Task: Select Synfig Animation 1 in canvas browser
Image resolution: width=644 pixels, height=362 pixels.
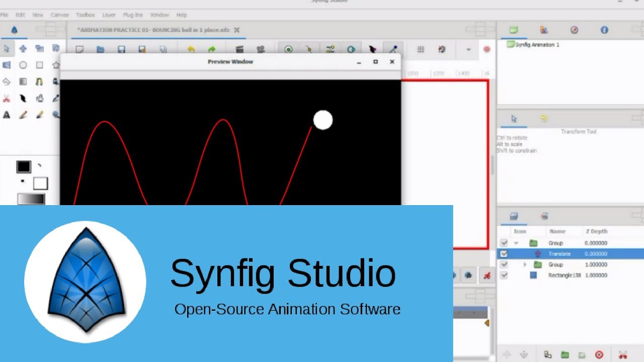Action: point(533,45)
